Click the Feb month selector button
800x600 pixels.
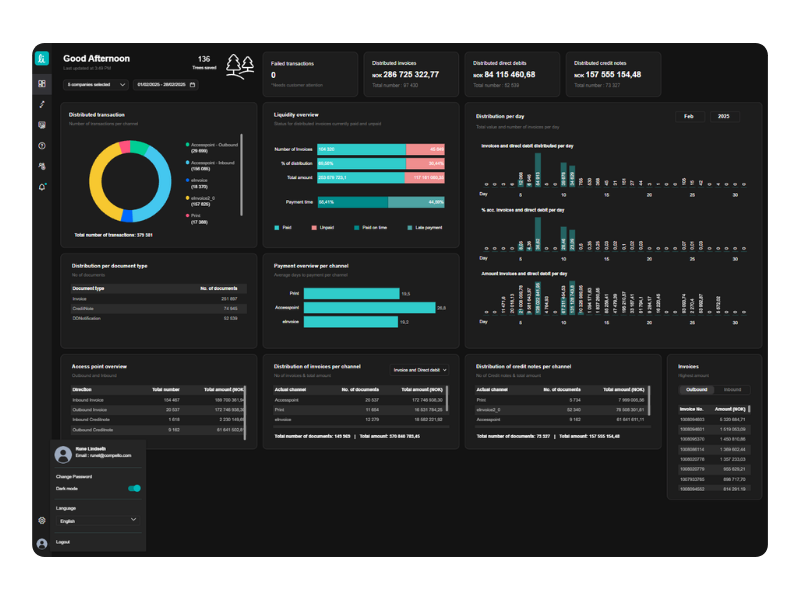click(x=688, y=117)
